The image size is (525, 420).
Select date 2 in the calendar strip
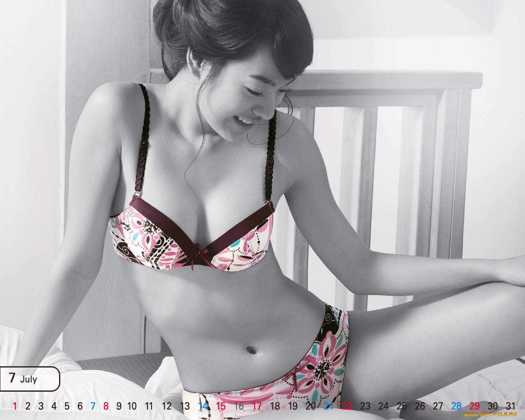click(x=28, y=406)
